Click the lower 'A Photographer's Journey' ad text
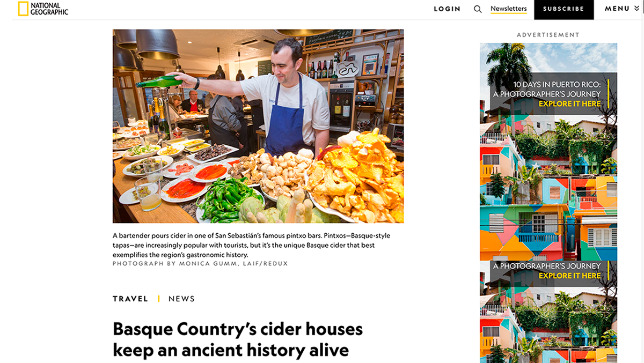 pos(547,266)
